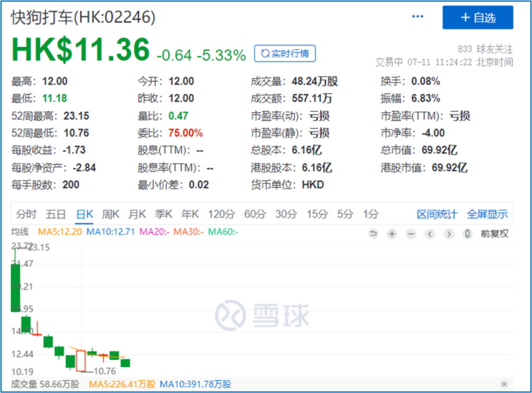Viewport: 532px width, 393px height.
Task: Zoom out the K-line chart
Action: pyautogui.click(x=411, y=234)
